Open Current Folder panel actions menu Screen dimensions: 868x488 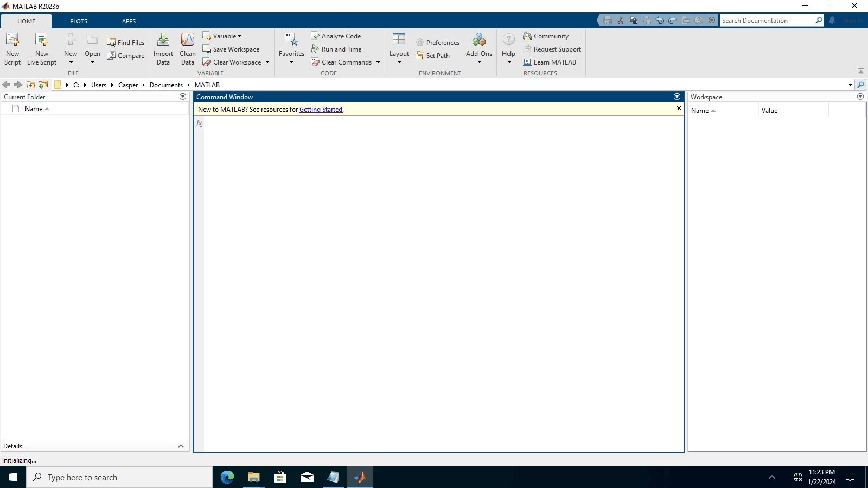click(183, 97)
